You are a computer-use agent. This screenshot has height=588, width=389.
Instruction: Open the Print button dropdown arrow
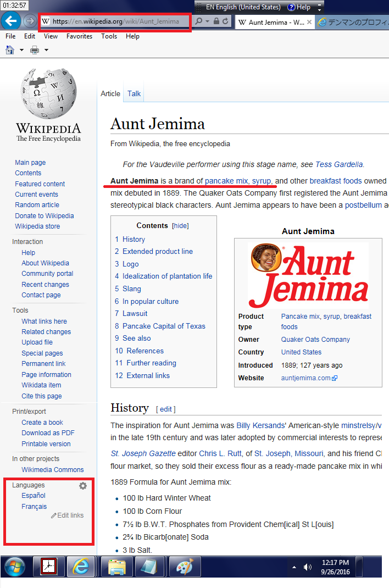(x=46, y=50)
